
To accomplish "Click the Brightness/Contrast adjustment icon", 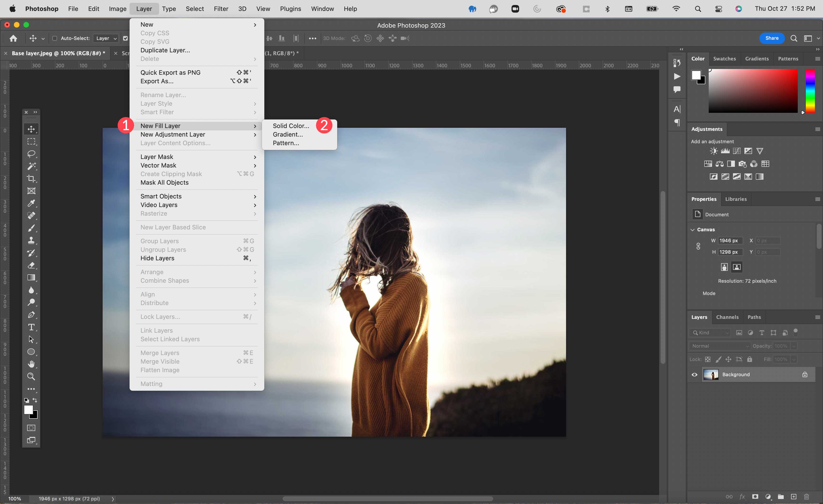I will 713,150.
